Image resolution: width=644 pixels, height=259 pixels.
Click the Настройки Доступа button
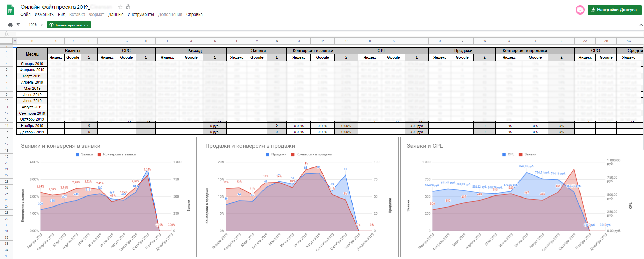[x=614, y=10]
